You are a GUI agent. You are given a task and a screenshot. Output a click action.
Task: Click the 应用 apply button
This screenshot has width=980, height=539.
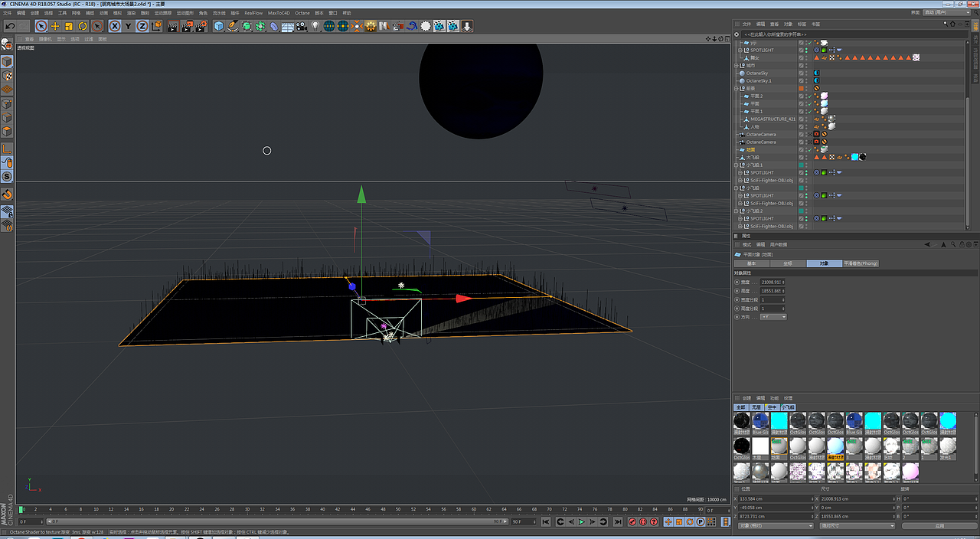[939, 526]
